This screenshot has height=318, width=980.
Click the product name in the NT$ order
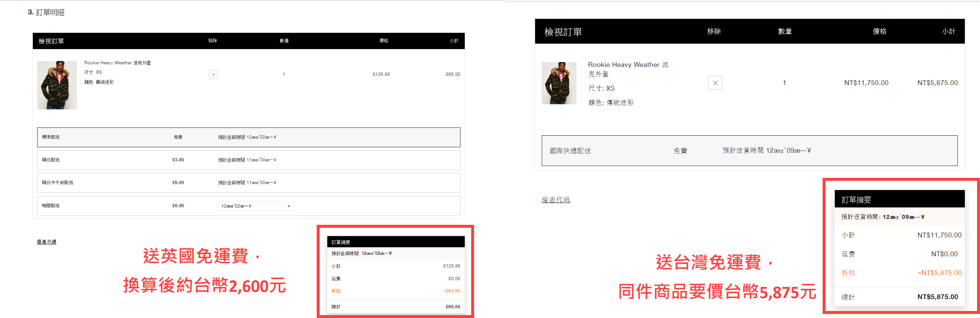(628, 69)
